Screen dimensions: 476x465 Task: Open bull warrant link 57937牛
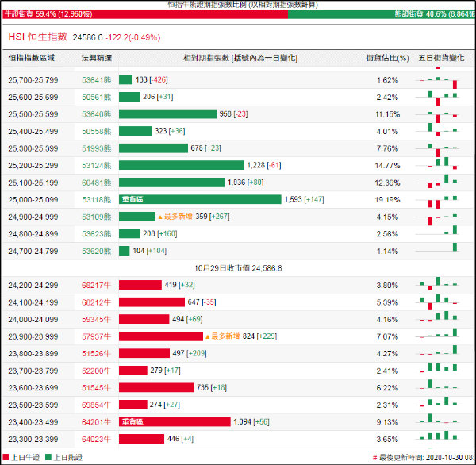click(x=96, y=336)
